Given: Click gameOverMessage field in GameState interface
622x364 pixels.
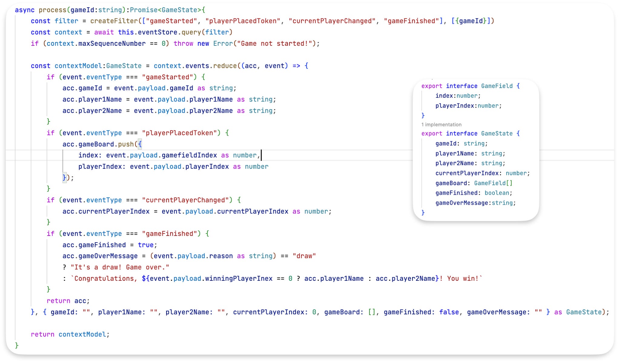Looking at the screenshot, I should point(462,203).
